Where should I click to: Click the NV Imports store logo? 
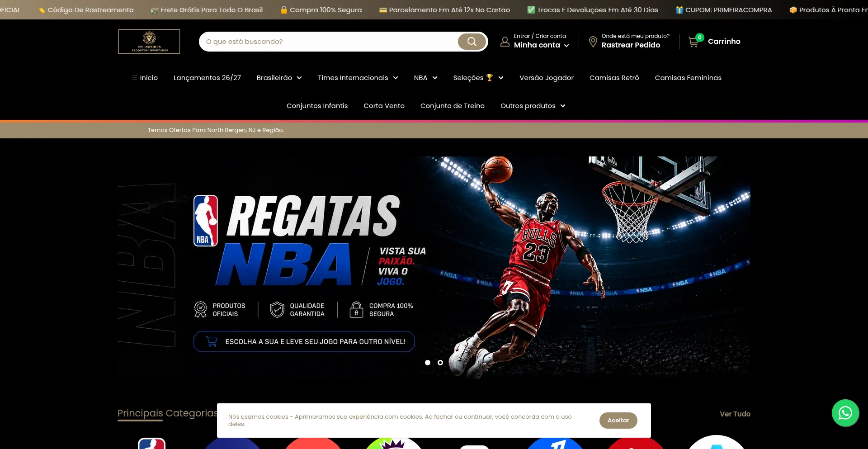(149, 42)
